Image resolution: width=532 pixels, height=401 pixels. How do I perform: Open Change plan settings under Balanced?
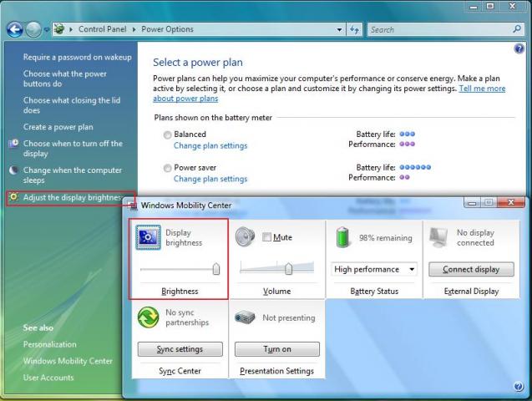(210, 145)
